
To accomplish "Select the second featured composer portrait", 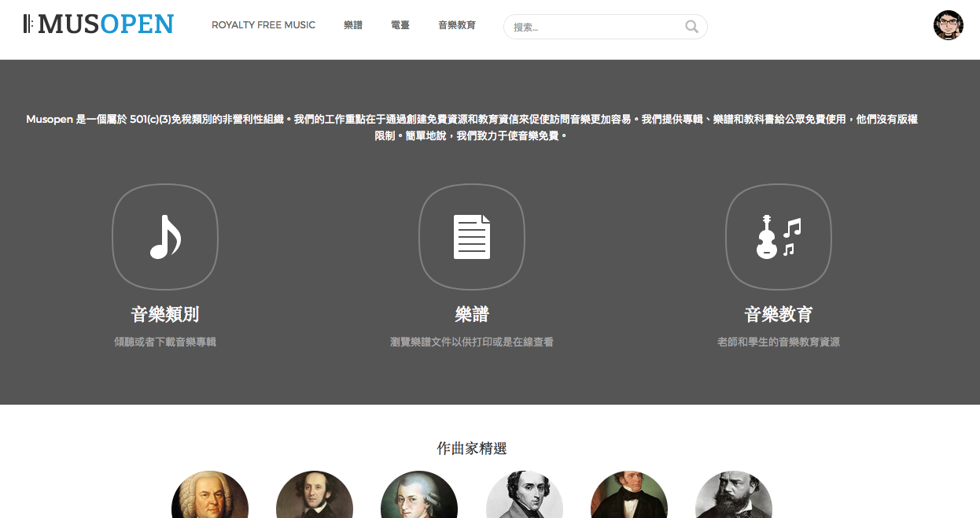I will 315,494.
